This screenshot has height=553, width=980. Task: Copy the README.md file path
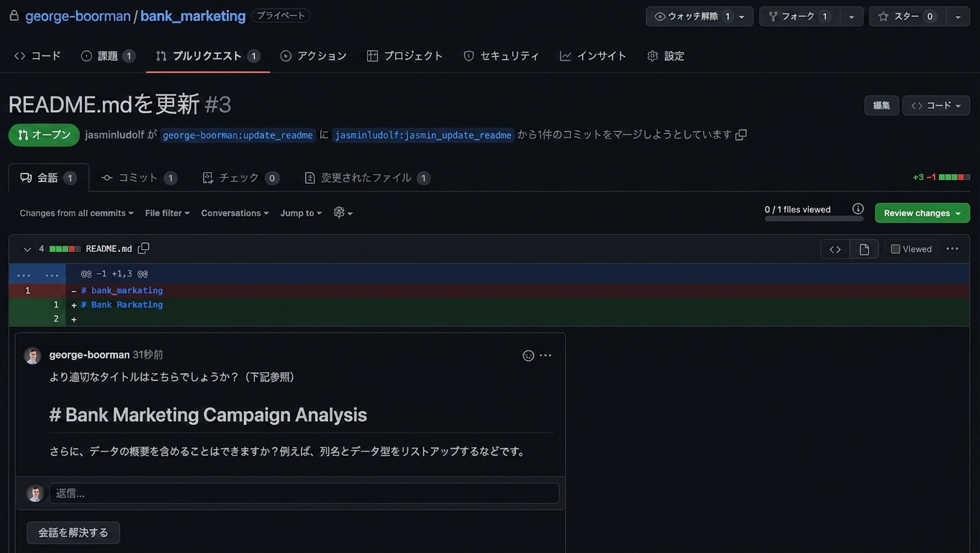[143, 248]
